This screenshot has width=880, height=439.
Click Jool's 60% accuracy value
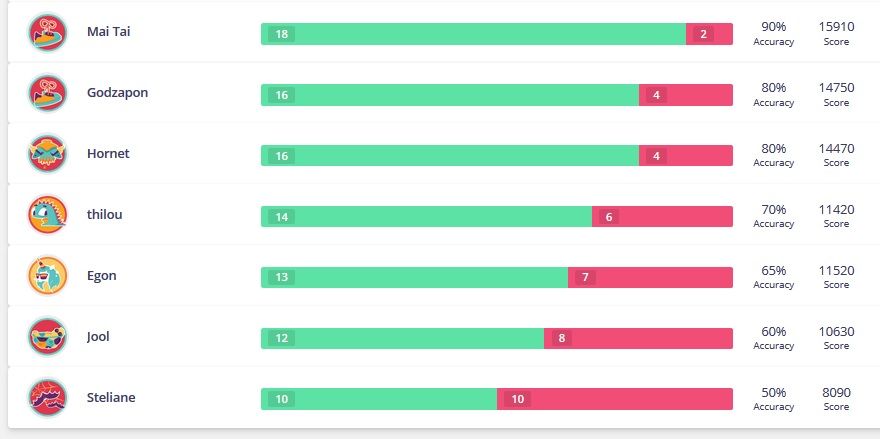point(773,332)
